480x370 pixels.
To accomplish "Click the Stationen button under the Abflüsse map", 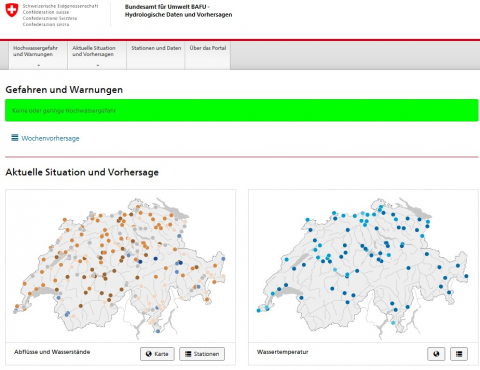I will [202, 354].
